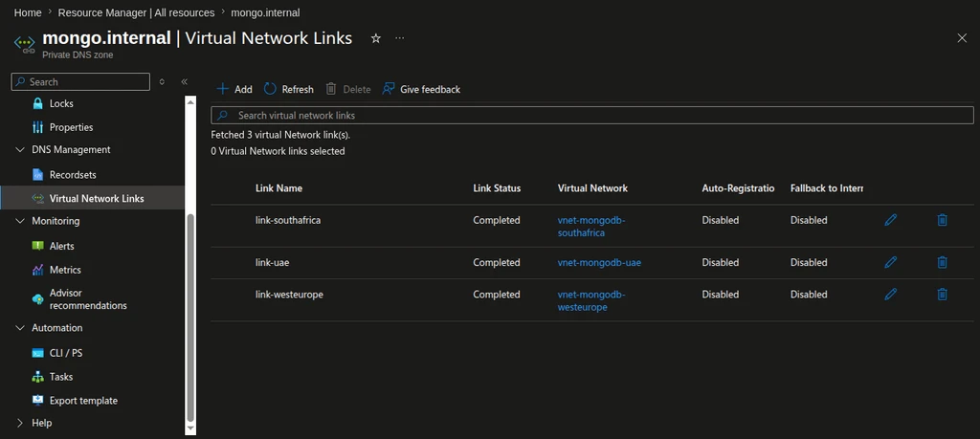Screen dimensions: 980x439
Task: Open Alerts under Monitoring
Action: pyautogui.click(x=61, y=246)
